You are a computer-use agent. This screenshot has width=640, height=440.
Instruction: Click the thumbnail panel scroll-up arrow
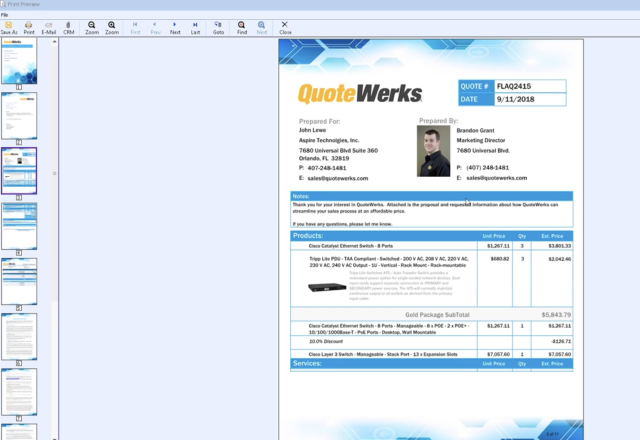coord(54,41)
